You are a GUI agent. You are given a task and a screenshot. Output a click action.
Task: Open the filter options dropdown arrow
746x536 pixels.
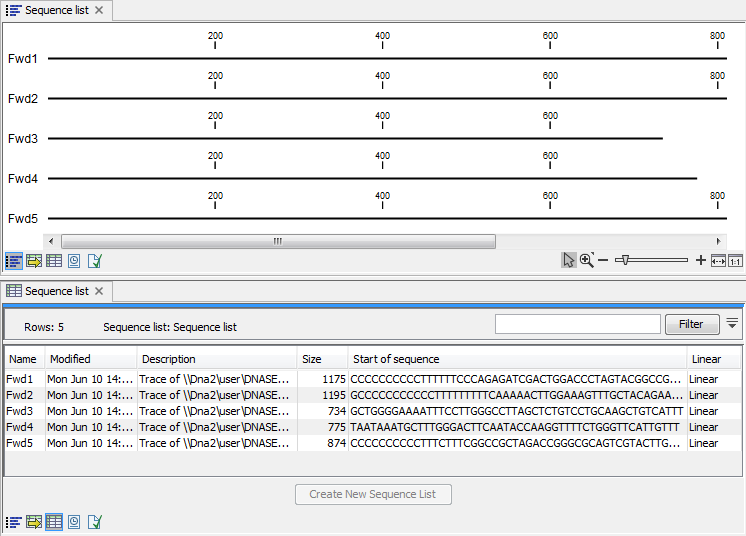pos(732,323)
